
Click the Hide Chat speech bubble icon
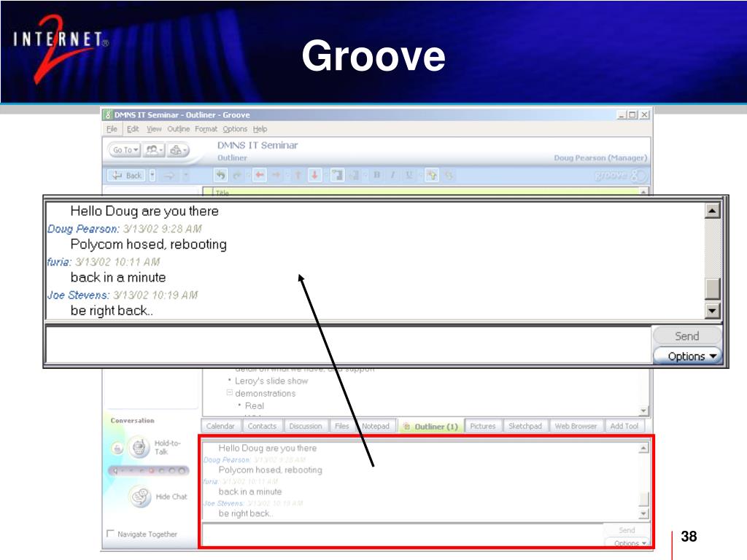140,497
